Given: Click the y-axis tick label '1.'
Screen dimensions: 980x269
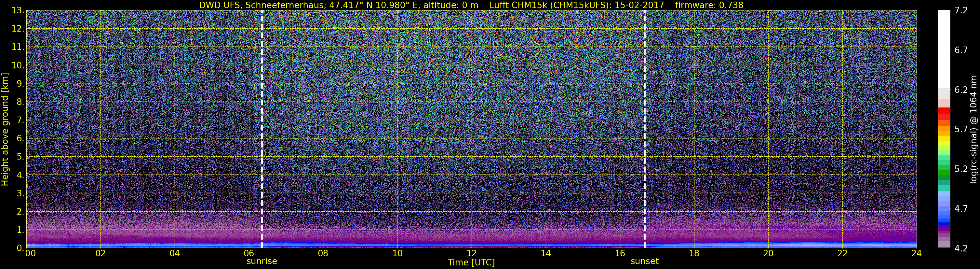Looking at the screenshot, I should 20,230.
